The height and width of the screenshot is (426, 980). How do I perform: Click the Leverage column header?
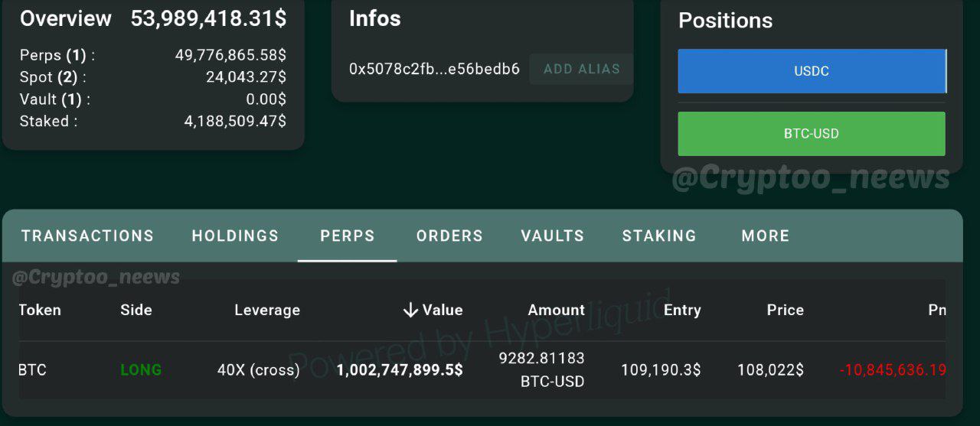tap(267, 310)
